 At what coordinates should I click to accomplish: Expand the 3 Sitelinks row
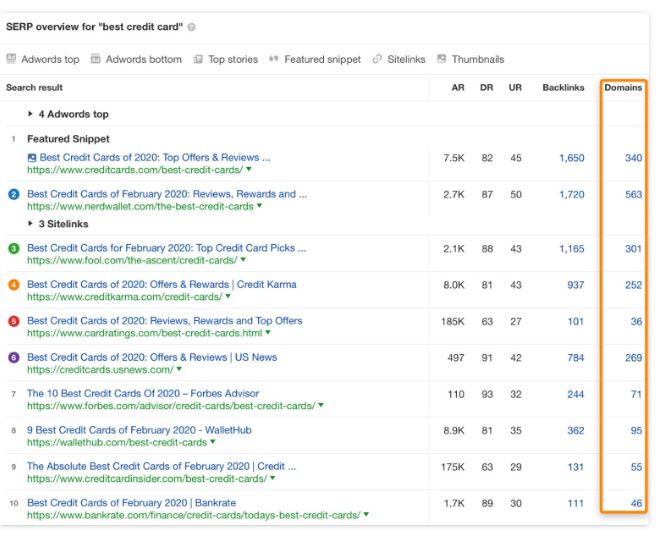(30, 224)
